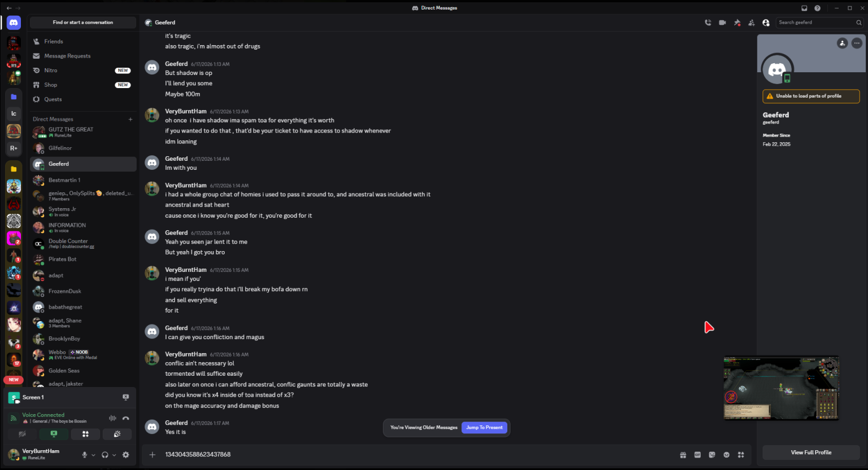Open the Inbox icon in title bar
Image resolution: width=868 pixels, height=470 pixels.
(x=804, y=8)
